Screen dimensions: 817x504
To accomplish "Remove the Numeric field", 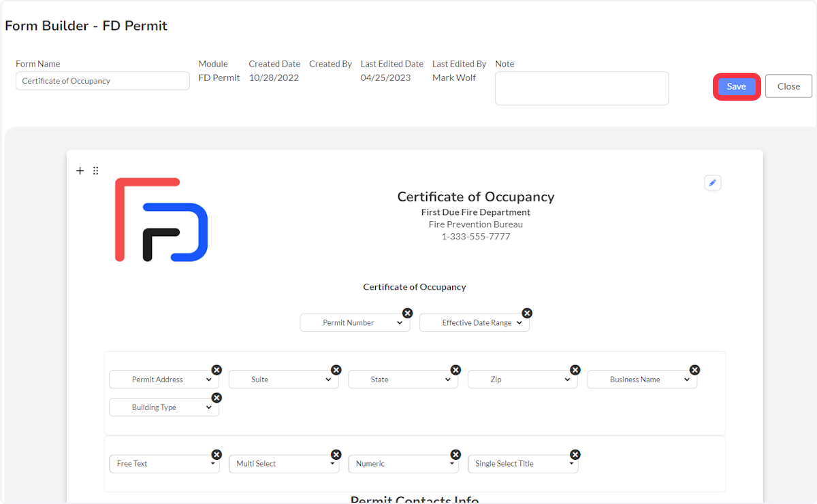I will (x=455, y=454).
